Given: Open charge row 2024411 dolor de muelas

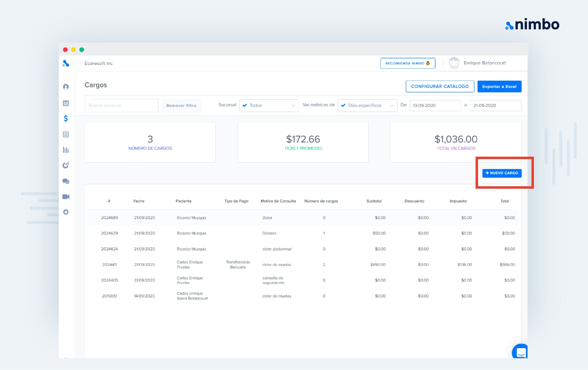Looking at the screenshot, I should point(276,264).
